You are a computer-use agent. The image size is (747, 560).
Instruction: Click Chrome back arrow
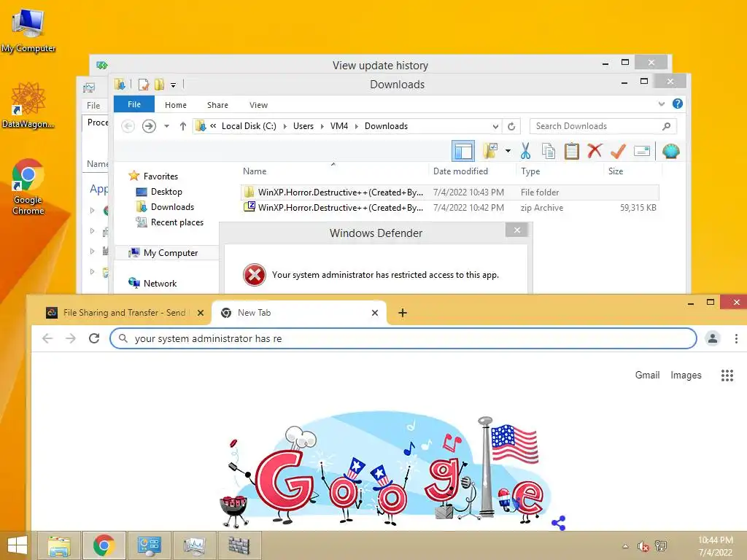(47, 338)
